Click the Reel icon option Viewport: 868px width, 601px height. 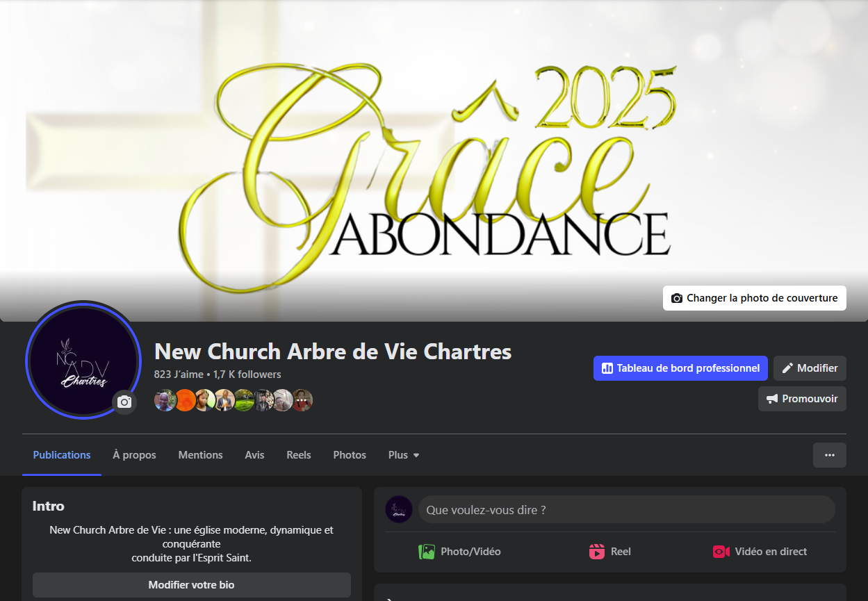610,552
